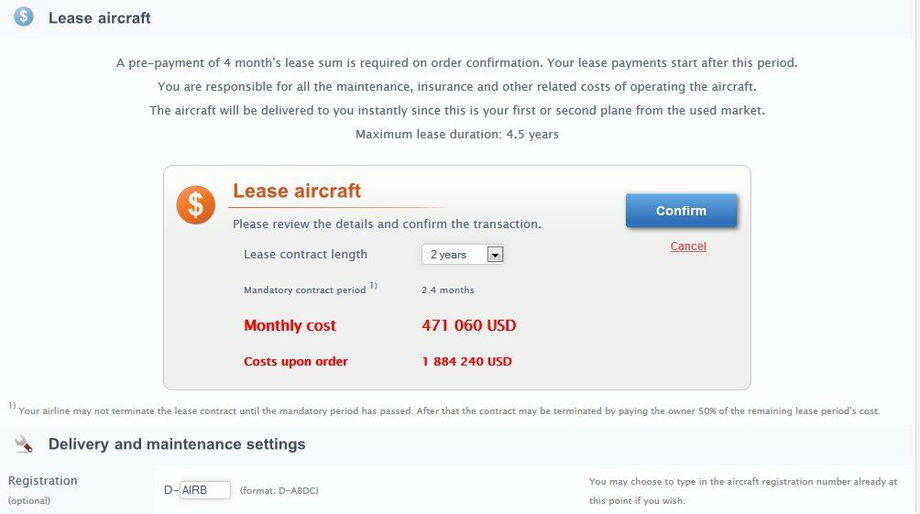Click the wrench icon beside Delivery settings
Screen dimensions: 920x514
[x=24, y=444]
